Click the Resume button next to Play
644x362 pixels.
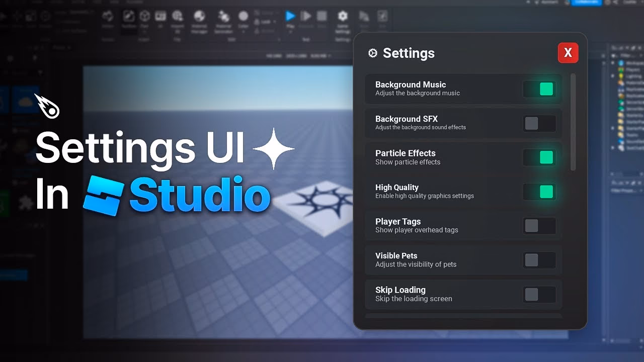pos(306,19)
